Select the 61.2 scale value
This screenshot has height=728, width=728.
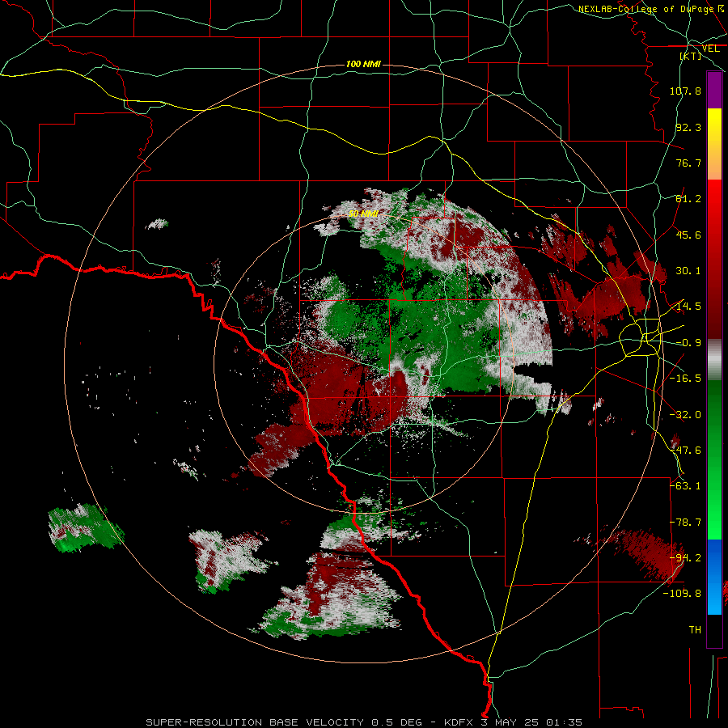point(688,199)
